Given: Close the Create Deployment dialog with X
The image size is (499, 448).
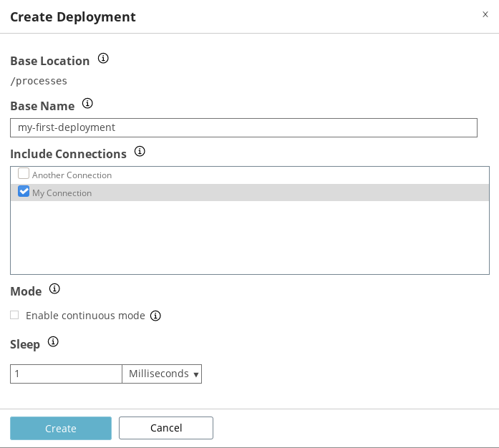Looking at the screenshot, I should 485,14.
